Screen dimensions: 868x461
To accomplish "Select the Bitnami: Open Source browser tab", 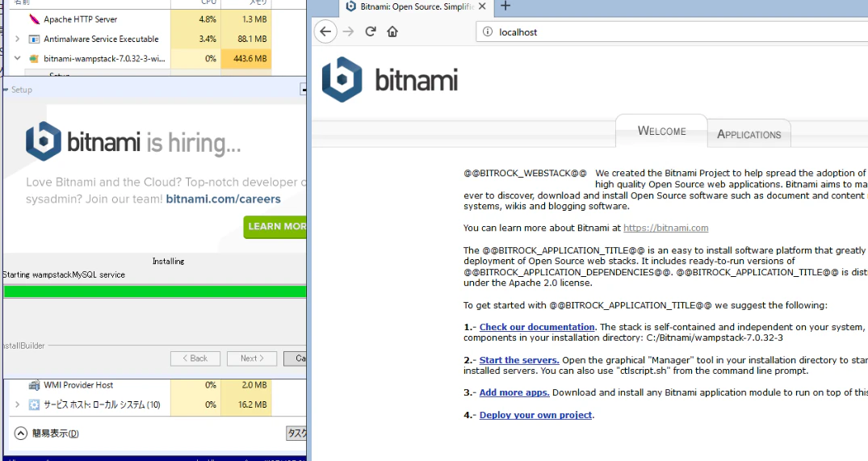I will point(416,7).
